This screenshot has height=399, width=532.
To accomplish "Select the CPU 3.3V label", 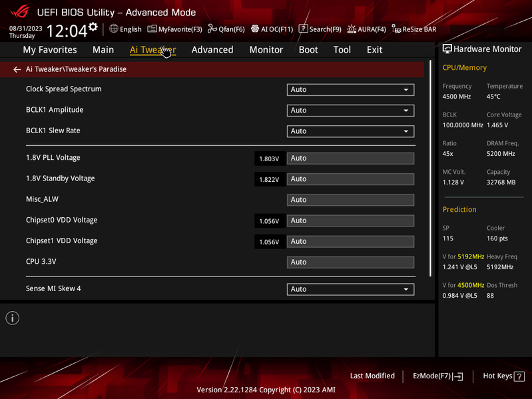I will point(41,262).
